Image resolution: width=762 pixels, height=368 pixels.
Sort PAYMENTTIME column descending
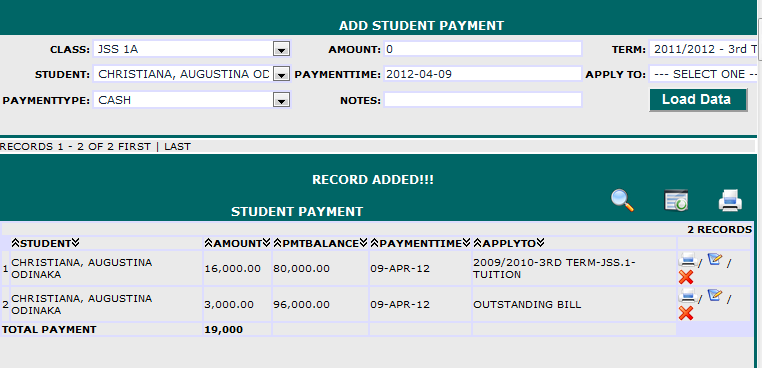[467, 243]
